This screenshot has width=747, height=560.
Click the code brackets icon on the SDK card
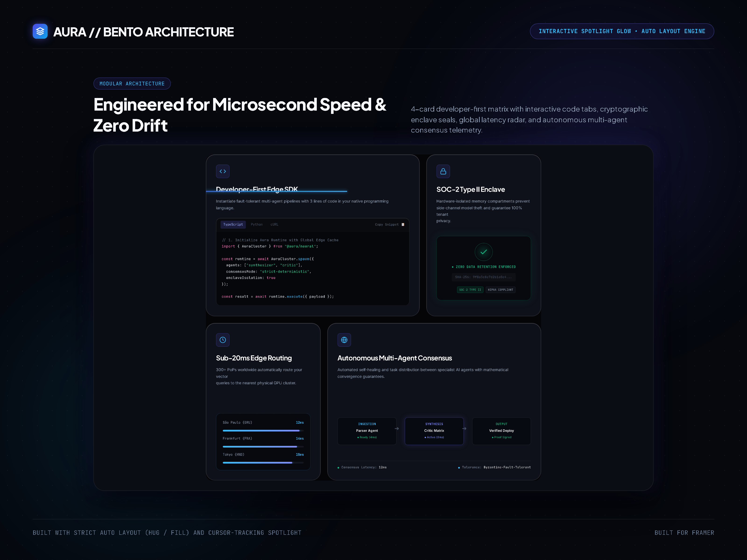pyautogui.click(x=222, y=171)
